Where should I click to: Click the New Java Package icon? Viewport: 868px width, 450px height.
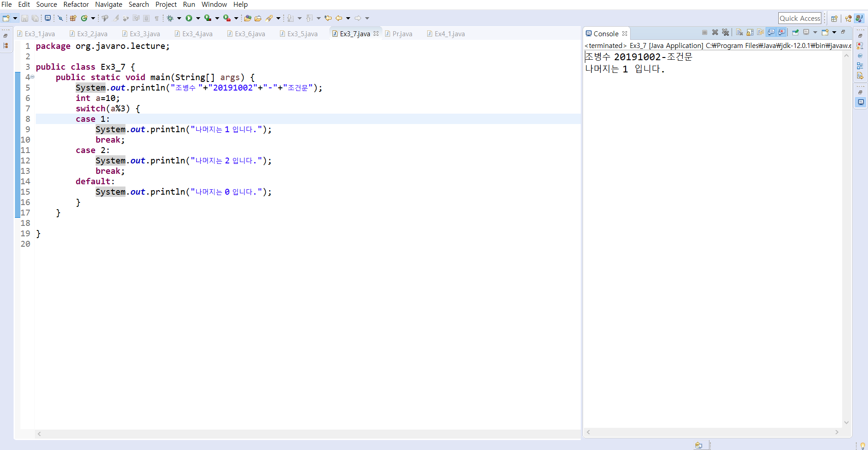(73, 18)
